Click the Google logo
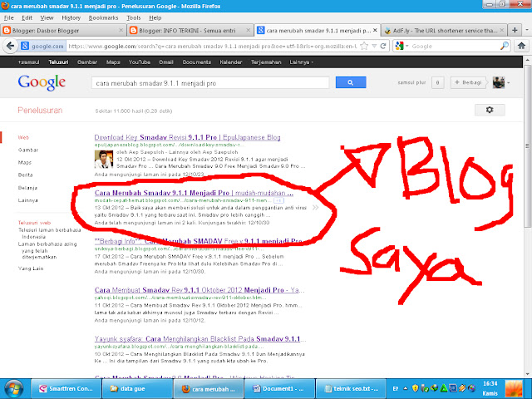The width and height of the screenshot is (532, 399). pyautogui.click(x=42, y=82)
